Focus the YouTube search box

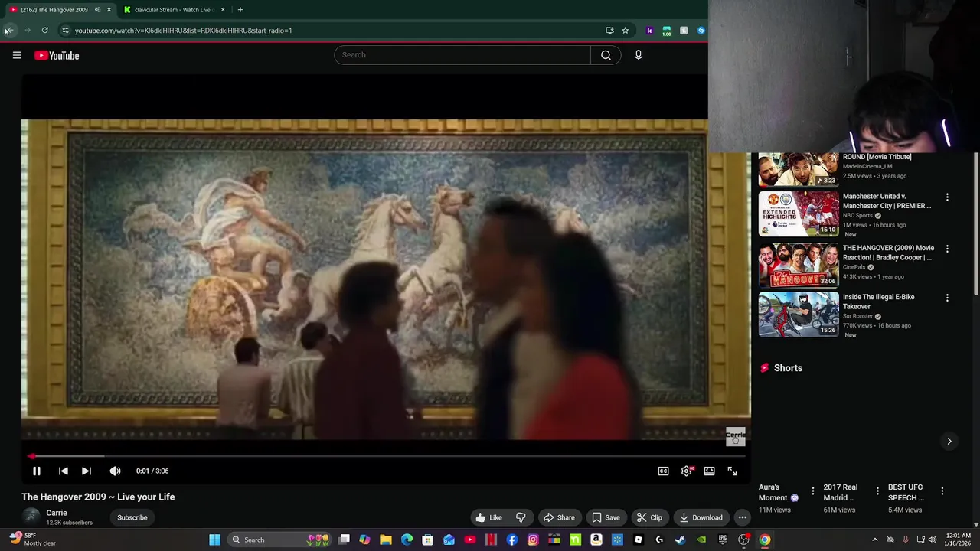pyautogui.click(x=462, y=55)
